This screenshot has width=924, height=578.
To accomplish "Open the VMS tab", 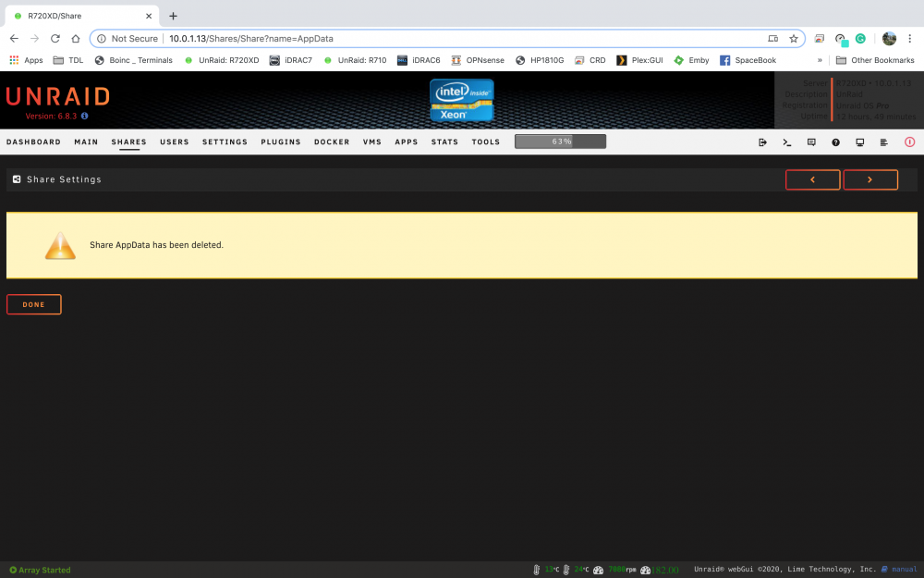I will click(x=371, y=141).
